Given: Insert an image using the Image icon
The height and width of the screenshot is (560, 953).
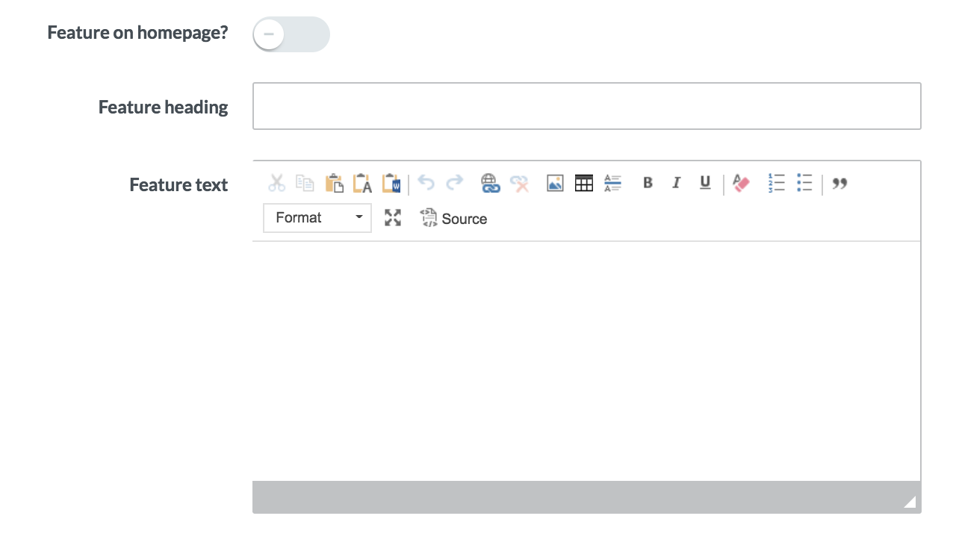Looking at the screenshot, I should coord(555,183).
